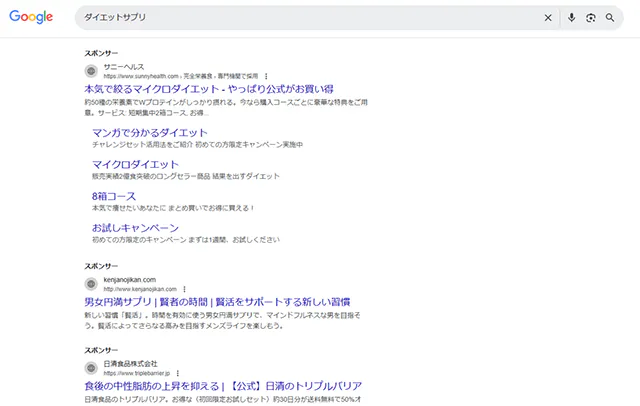The image size is (640, 406).
Task: Open the 男女円満サプリ 賢者の時間 ad headline
Action: coord(217,302)
